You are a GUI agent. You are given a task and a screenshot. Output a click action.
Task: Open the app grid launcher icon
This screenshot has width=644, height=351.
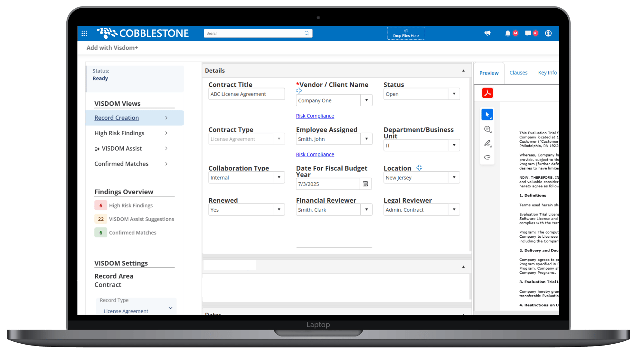point(84,33)
